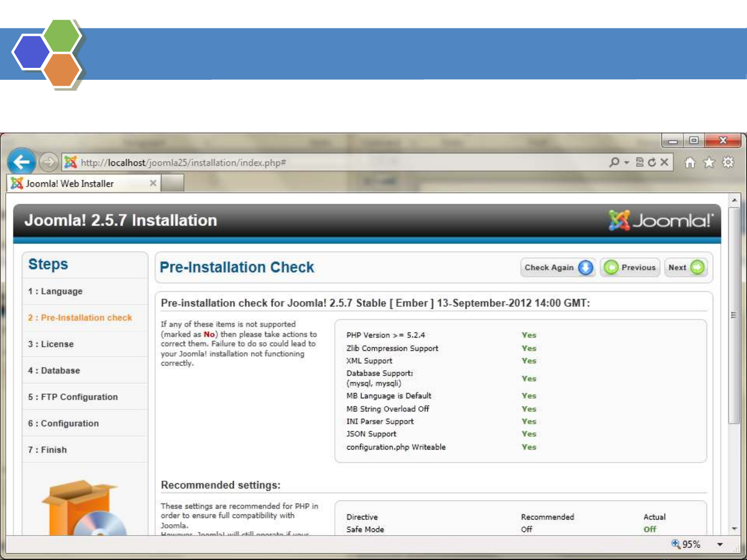Open the 95% zoom level control
Image resolution: width=747 pixels, height=560 pixels.
[686, 544]
